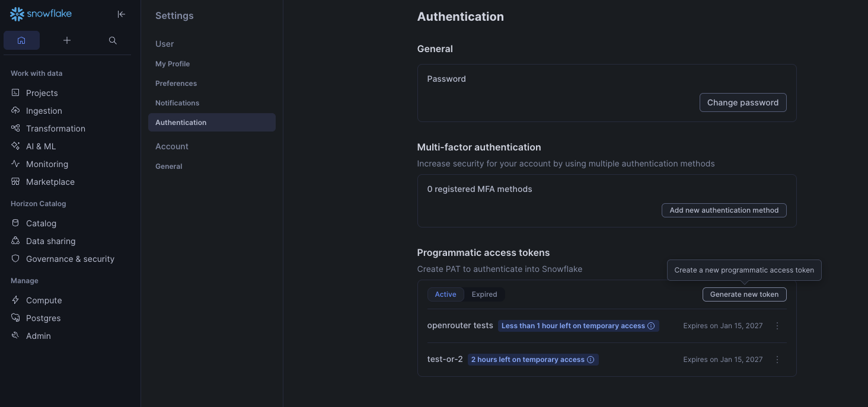Click info icon on openrouter tests badge
Screen dimensions: 868x407
click(651, 326)
